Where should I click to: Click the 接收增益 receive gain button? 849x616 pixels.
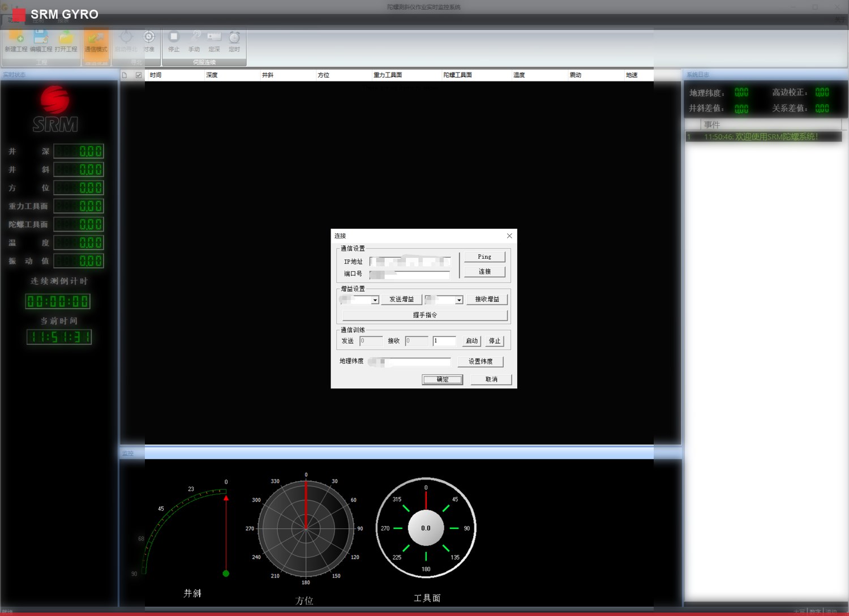[487, 299]
